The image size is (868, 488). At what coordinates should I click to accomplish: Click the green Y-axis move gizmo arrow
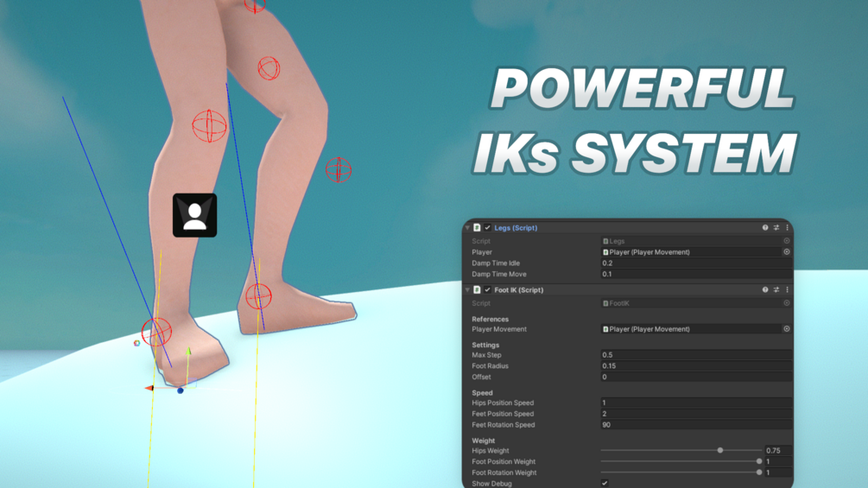coord(189,352)
